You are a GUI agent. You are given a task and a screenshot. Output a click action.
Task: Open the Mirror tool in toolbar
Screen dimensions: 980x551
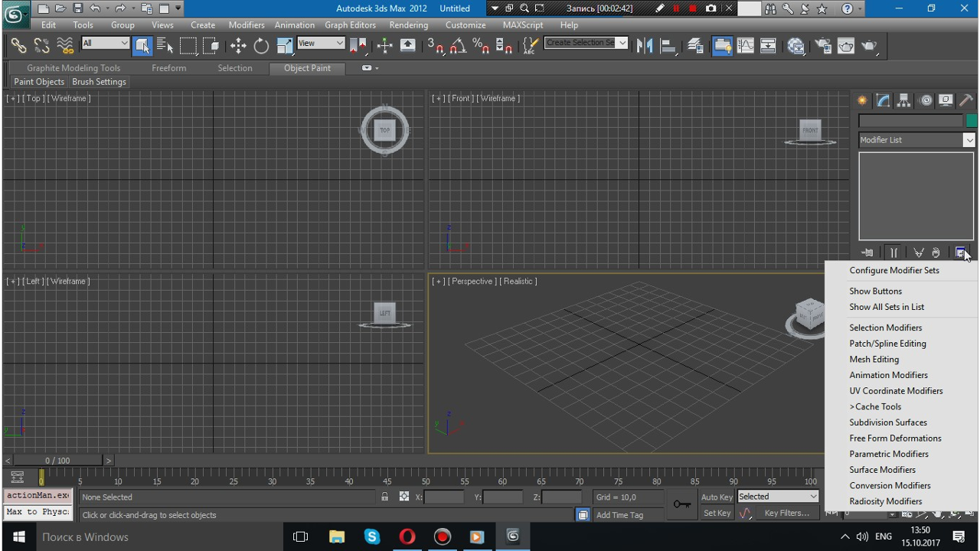[645, 46]
